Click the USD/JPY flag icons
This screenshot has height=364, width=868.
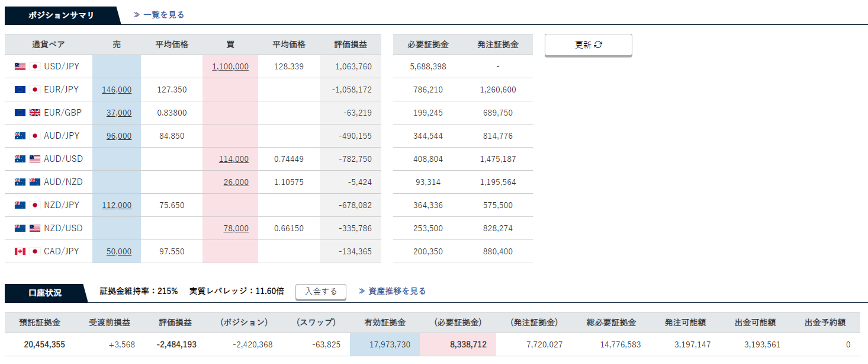click(x=27, y=66)
